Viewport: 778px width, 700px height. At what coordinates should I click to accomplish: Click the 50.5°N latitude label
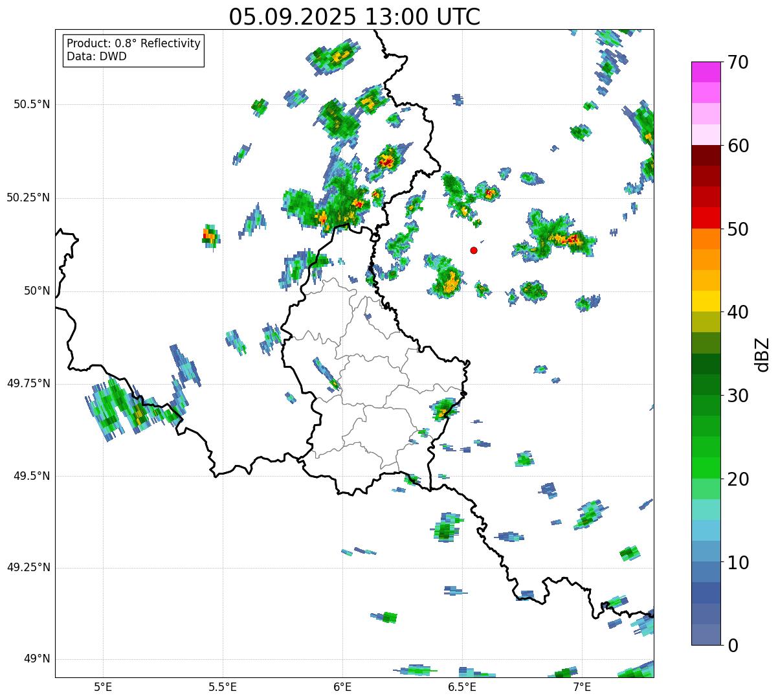[32, 104]
